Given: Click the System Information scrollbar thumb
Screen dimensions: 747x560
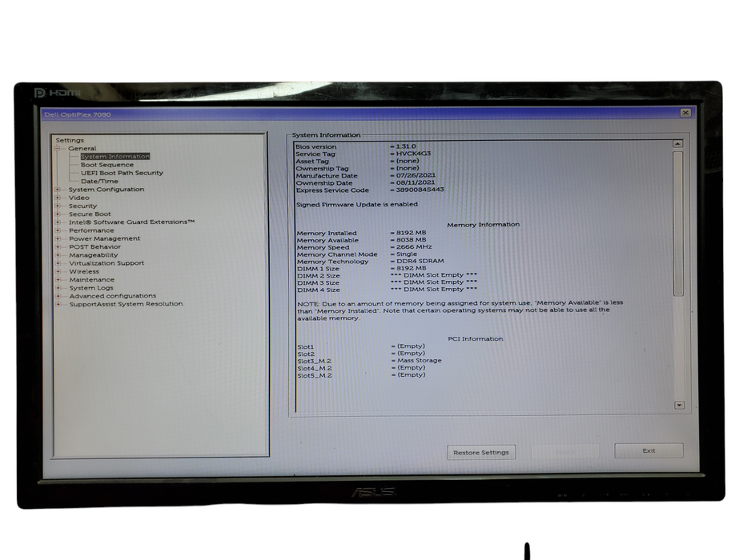Looking at the screenshot, I should (x=678, y=223).
